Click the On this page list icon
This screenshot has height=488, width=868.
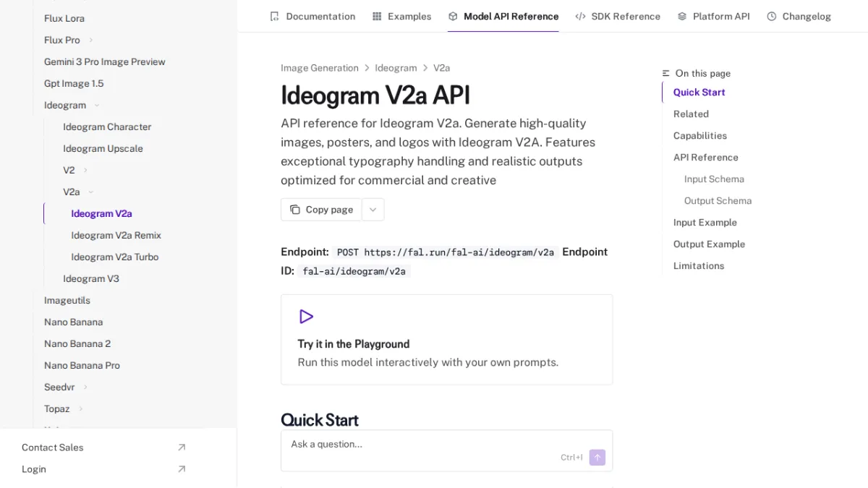tap(666, 74)
